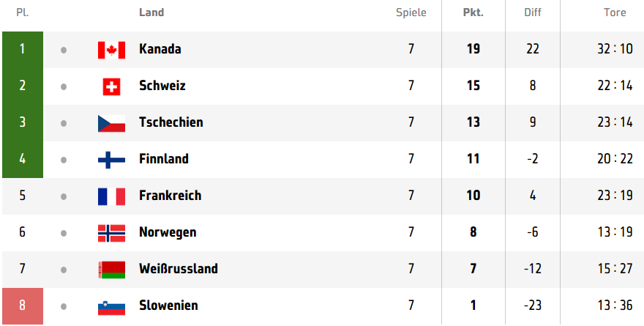This screenshot has height=326, width=644.
Task: Click the Slovenia flag icon
Action: click(x=111, y=306)
